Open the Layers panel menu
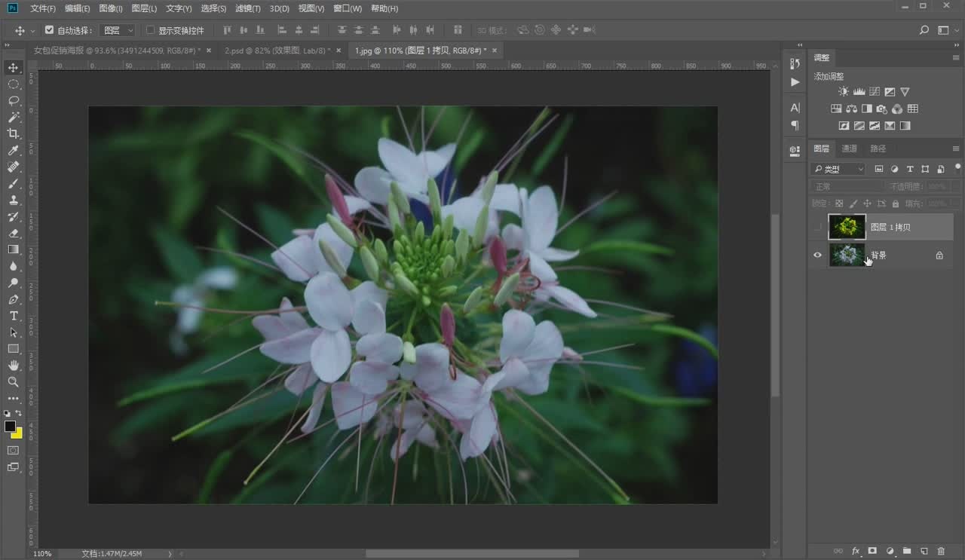The image size is (965, 560). point(956,148)
